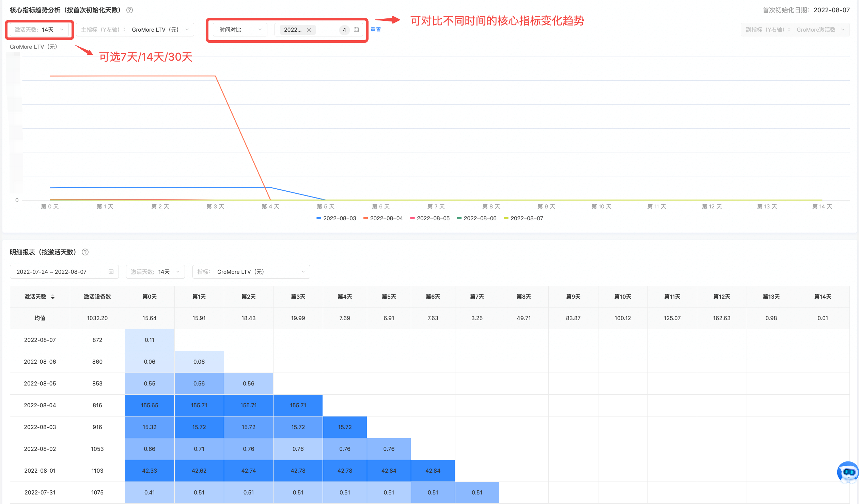Toggle 2022-08-03 legend series
Image resolution: width=859 pixels, height=504 pixels.
(x=336, y=218)
